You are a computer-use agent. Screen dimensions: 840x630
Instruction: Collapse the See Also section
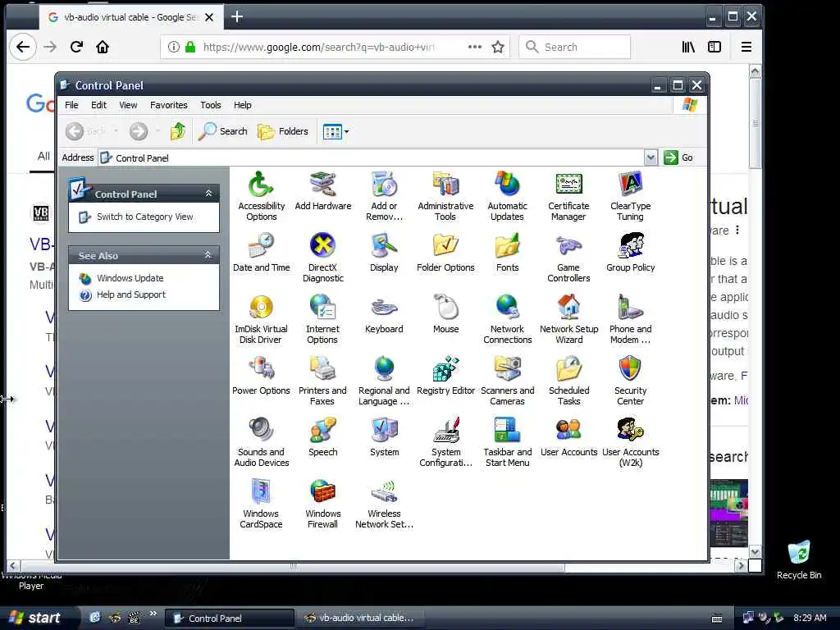pos(208,255)
